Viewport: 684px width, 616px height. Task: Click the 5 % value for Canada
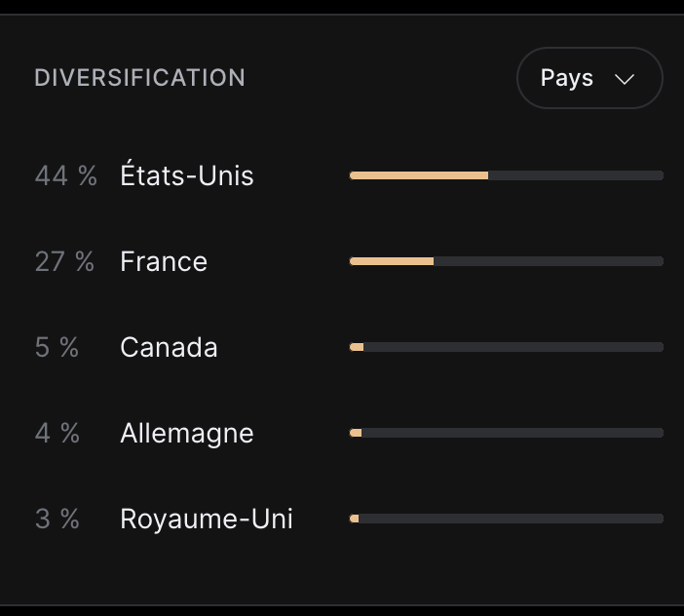pos(57,347)
